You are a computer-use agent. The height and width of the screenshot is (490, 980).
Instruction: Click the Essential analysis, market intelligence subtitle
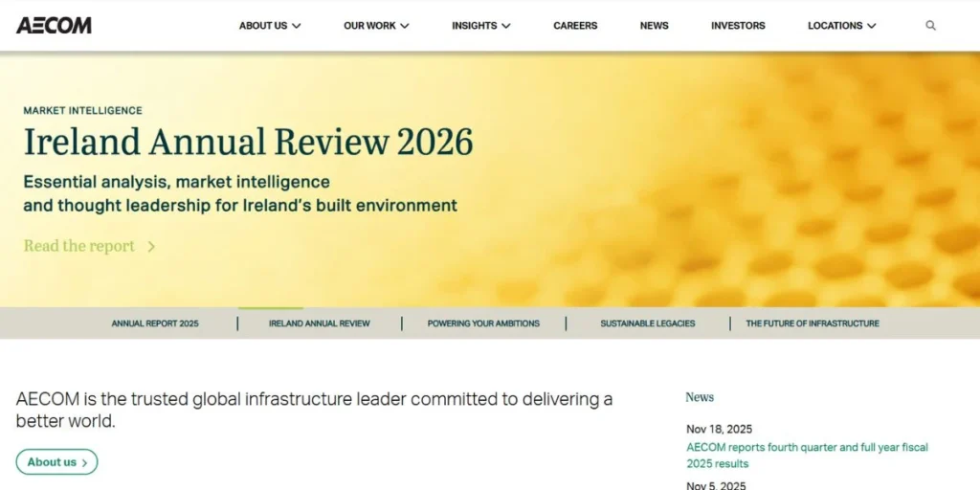pyautogui.click(x=240, y=193)
